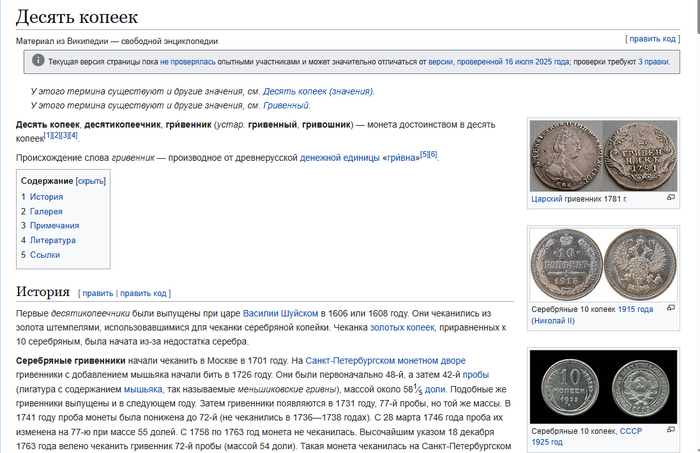Go to «Литература» section from contents

click(x=52, y=240)
